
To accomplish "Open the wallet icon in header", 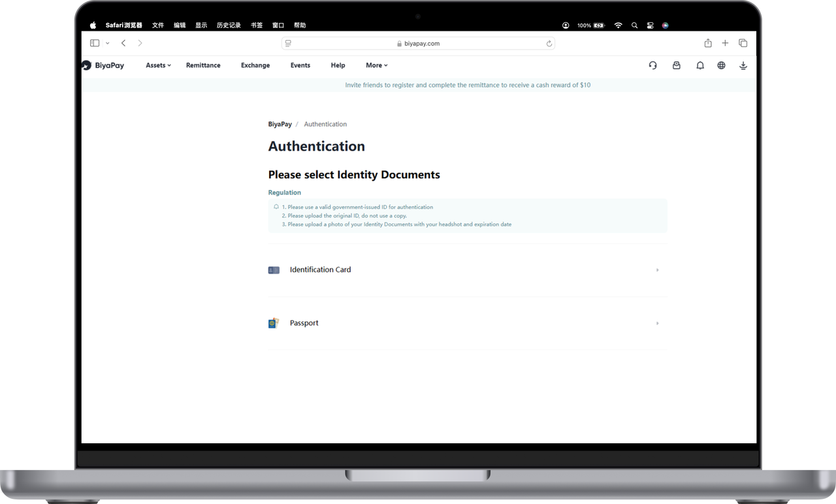I will tap(676, 65).
